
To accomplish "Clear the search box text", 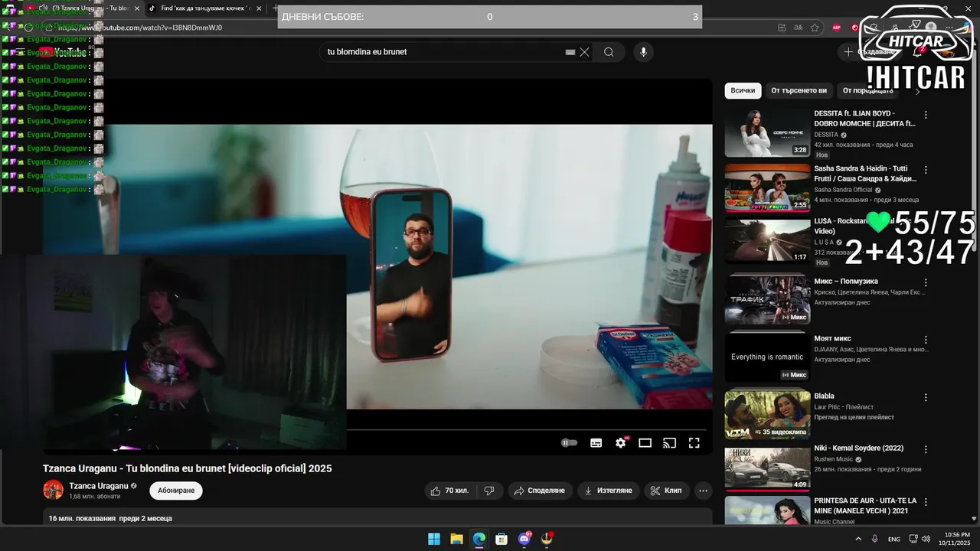I will coord(584,52).
